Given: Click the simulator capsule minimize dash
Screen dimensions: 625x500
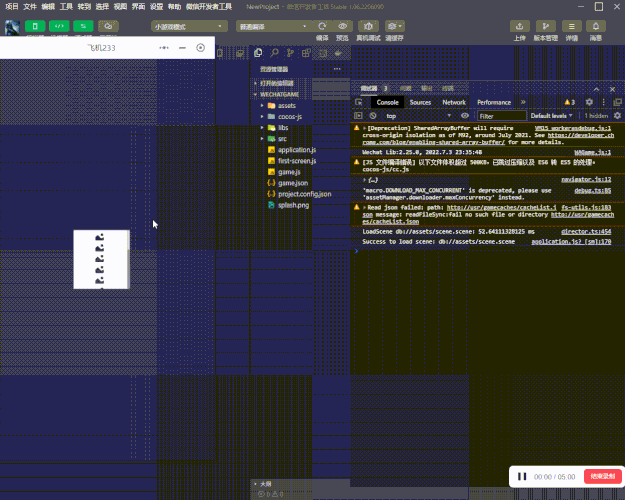Looking at the screenshot, I should click(183, 48).
